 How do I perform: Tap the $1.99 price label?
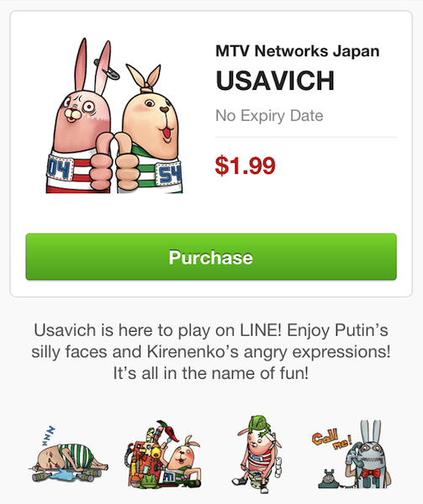tap(245, 165)
